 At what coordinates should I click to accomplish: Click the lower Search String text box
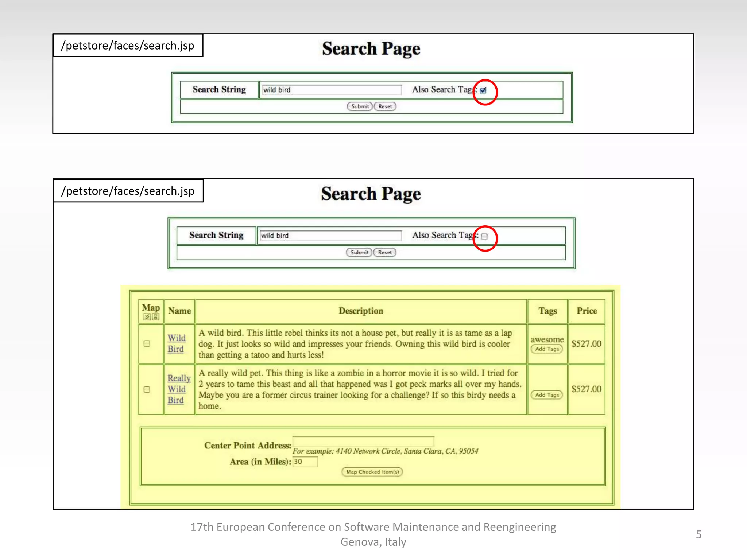[330, 236]
